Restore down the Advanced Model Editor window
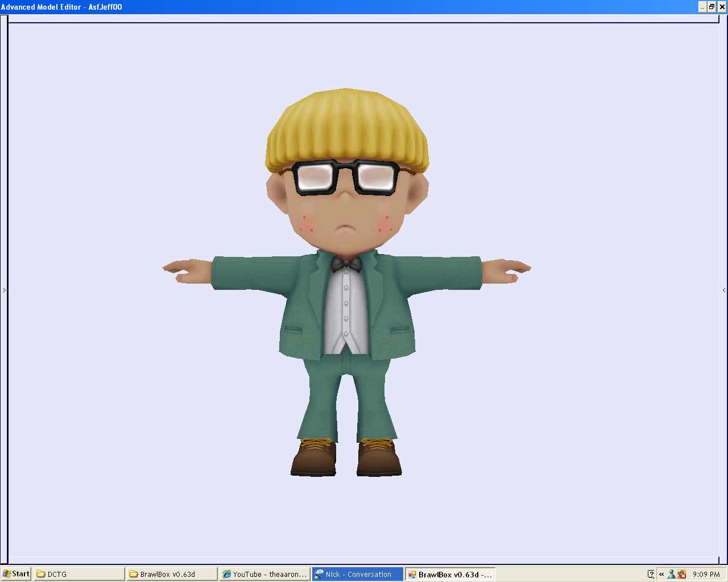 pos(712,7)
